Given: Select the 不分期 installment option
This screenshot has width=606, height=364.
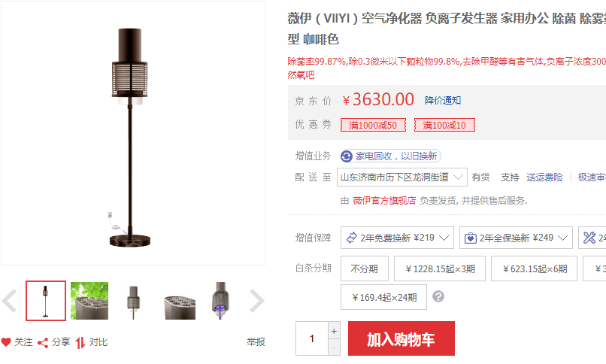Looking at the screenshot, I should pyautogui.click(x=365, y=268).
